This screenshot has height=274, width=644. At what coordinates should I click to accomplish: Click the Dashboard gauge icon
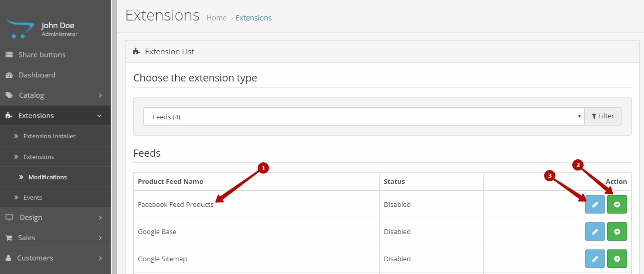[9, 75]
